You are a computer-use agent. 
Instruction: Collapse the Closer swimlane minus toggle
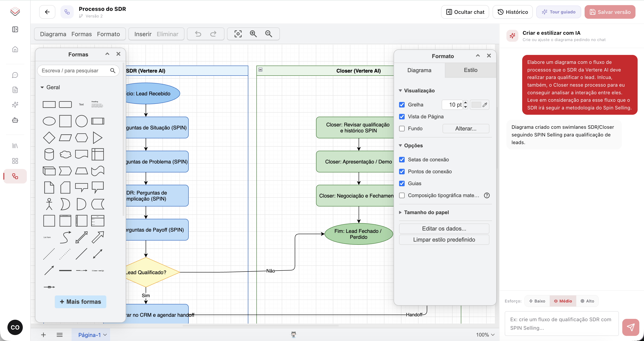(260, 70)
